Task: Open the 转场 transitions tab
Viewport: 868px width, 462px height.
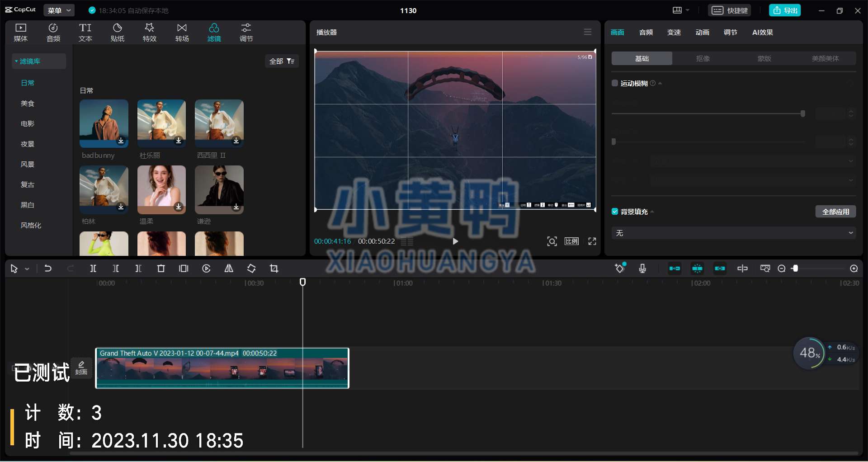Action: [x=182, y=33]
